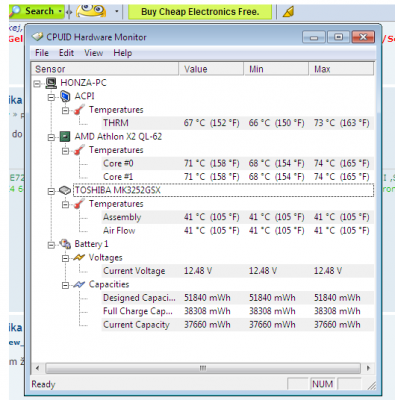Click thermometer icon beside ACPI Temperatures
This screenshot has height=400, width=395.
79,110
